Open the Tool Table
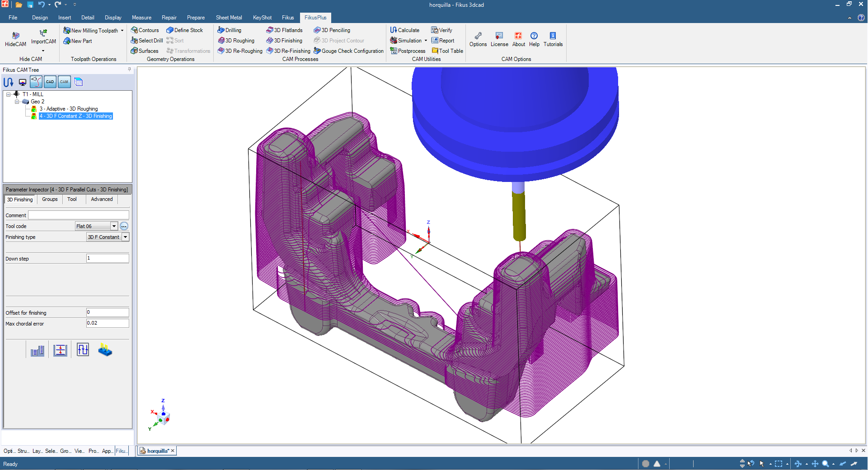This screenshot has width=868, height=470. (447, 51)
